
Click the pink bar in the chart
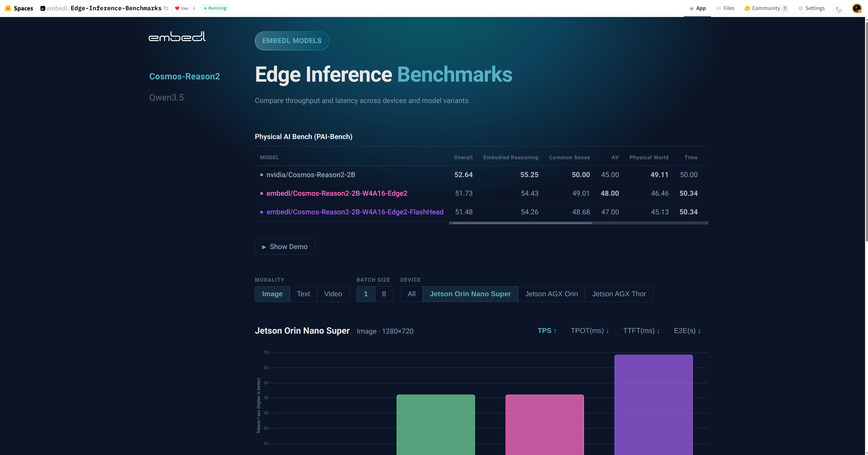click(545, 425)
